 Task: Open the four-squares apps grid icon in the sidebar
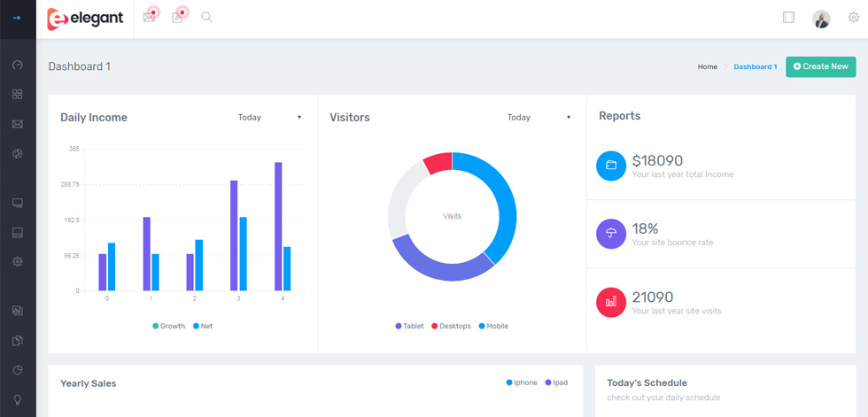coord(17,94)
